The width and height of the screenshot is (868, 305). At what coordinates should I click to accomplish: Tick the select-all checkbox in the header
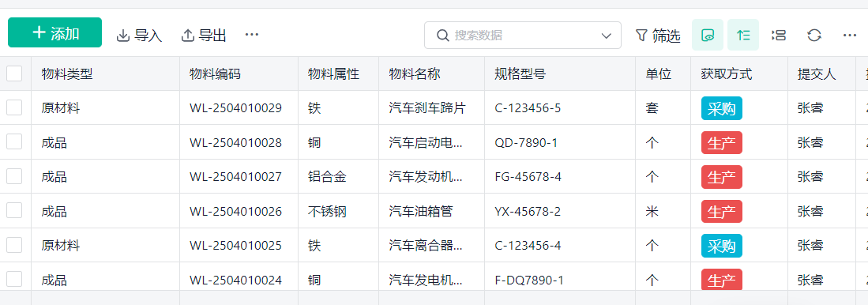click(14, 73)
